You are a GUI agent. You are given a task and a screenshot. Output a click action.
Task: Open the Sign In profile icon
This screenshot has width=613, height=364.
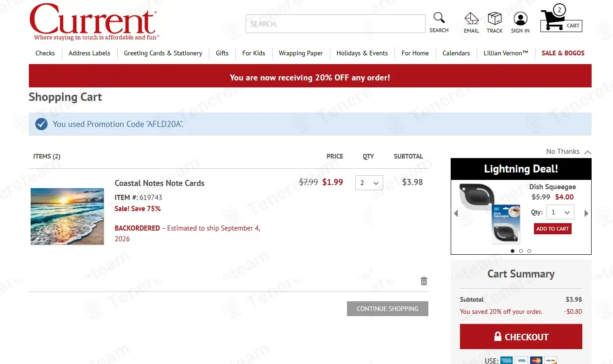pyautogui.click(x=520, y=19)
